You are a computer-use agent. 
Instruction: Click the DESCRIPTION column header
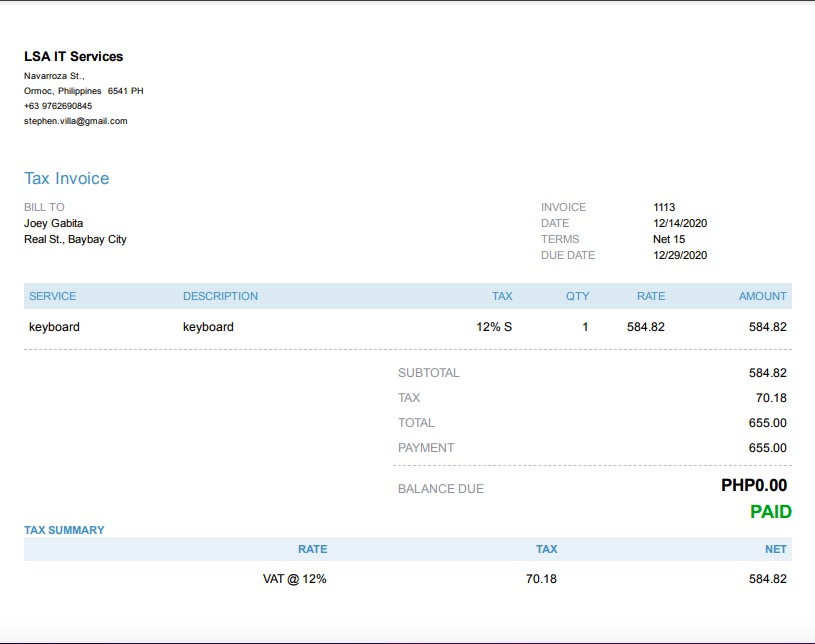220,296
